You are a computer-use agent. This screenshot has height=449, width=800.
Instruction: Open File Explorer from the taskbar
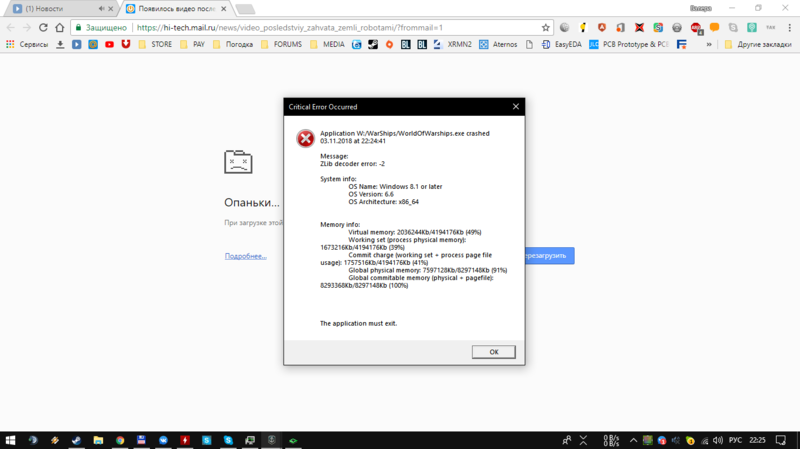point(98,440)
